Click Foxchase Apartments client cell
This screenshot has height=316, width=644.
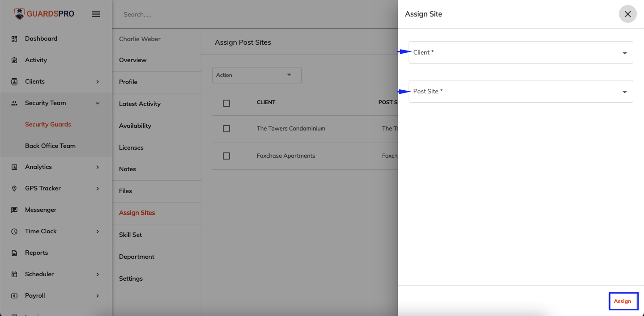click(286, 156)
